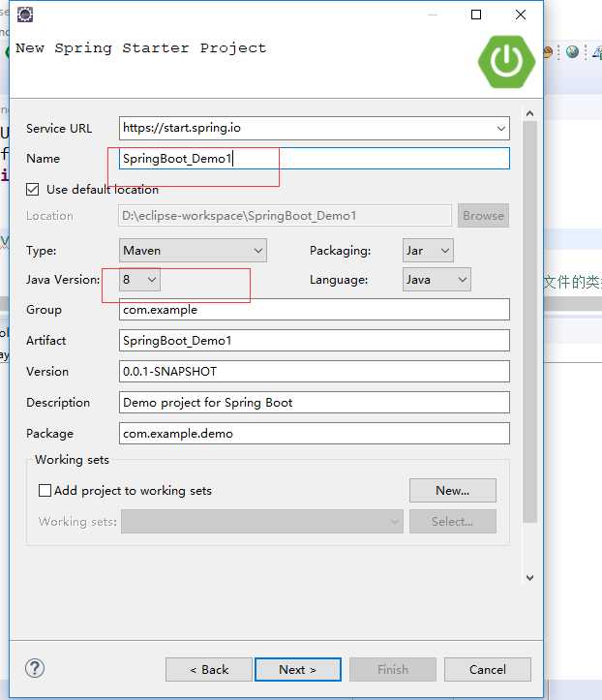
Task: Click the greyed-out Finish button
Action: tap(393, 670)
